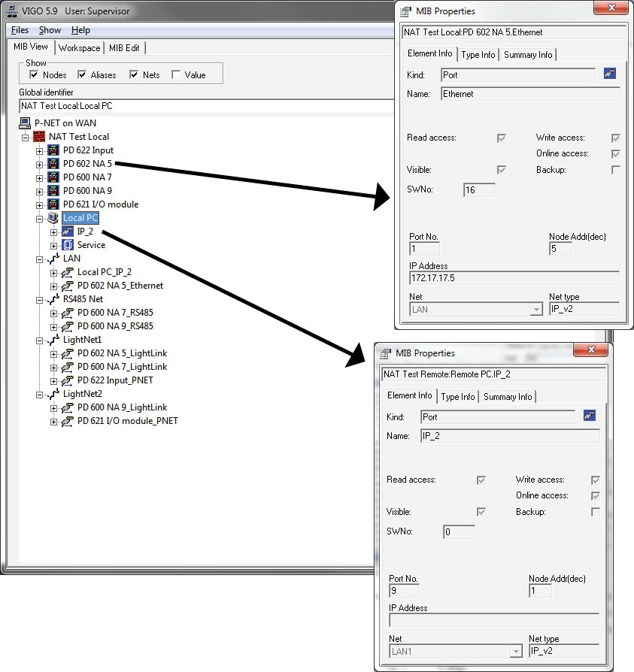
Task: Toggle Visible checkbox in IP_2 properties window
Action: 481,512
